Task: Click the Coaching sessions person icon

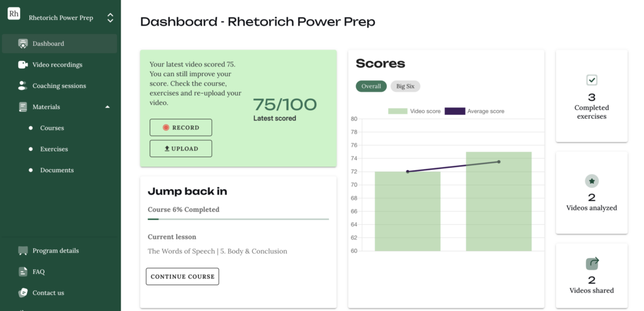Action: click(23, 85)
